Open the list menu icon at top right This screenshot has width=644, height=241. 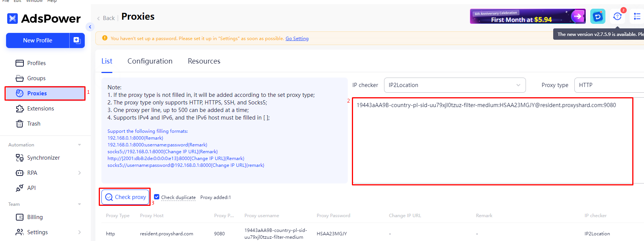click(637, 16)
